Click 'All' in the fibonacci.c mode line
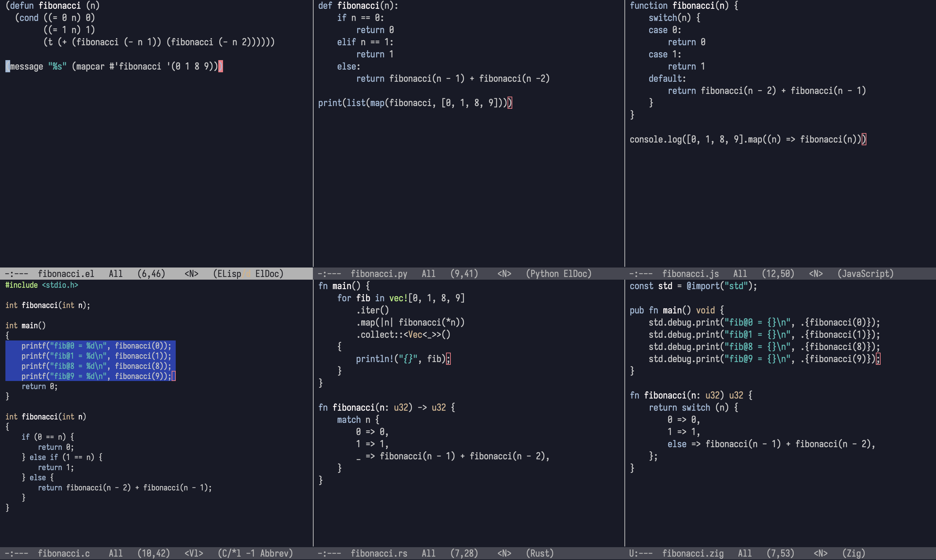Image resolution: width=936 pixels, height=560 pixels. pyautogui.click(x=116, y=553)
